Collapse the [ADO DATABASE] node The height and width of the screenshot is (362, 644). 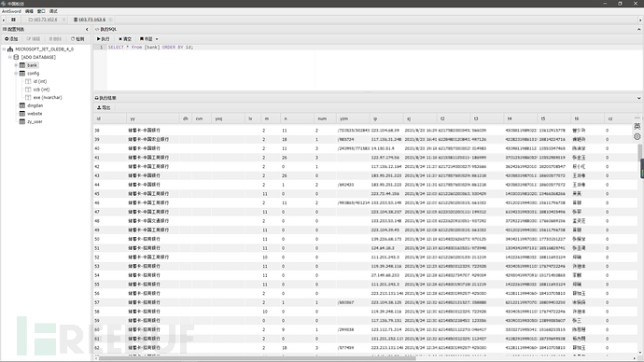tap(10, 57)
